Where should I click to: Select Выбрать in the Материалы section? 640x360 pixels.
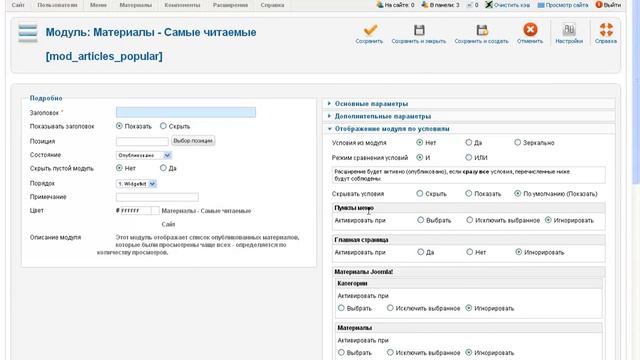[x=341, y=352]
